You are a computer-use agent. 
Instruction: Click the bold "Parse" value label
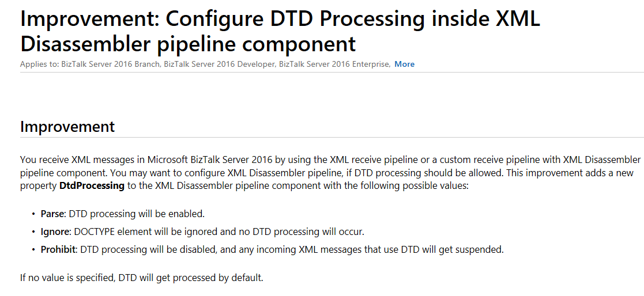pos(52,214)
